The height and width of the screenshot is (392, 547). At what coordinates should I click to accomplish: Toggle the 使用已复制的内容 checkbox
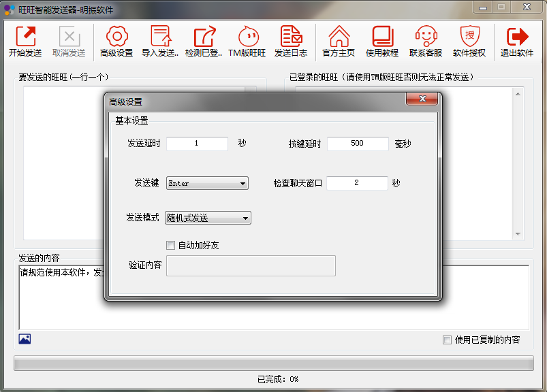pyautogui.click(x=447, y=340)
